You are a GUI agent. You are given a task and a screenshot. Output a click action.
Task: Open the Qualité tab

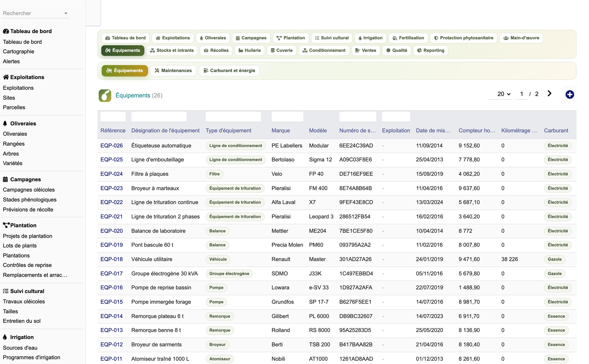pyautogui.click(x=397, y=50)
